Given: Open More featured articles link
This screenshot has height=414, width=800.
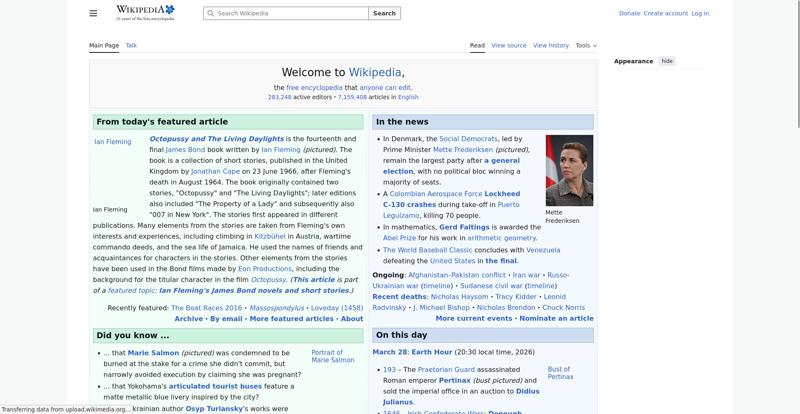Looking at the screenshot, I should [291, 318].
